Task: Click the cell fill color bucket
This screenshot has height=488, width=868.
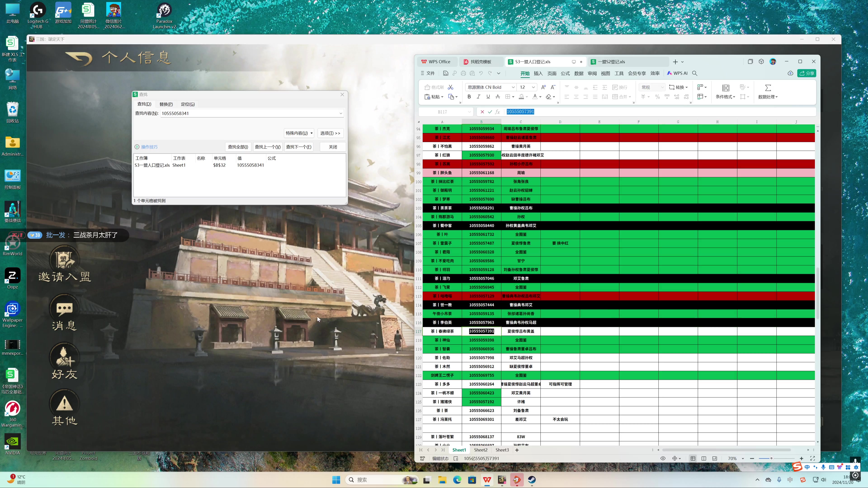Action: tap(521, 97)
